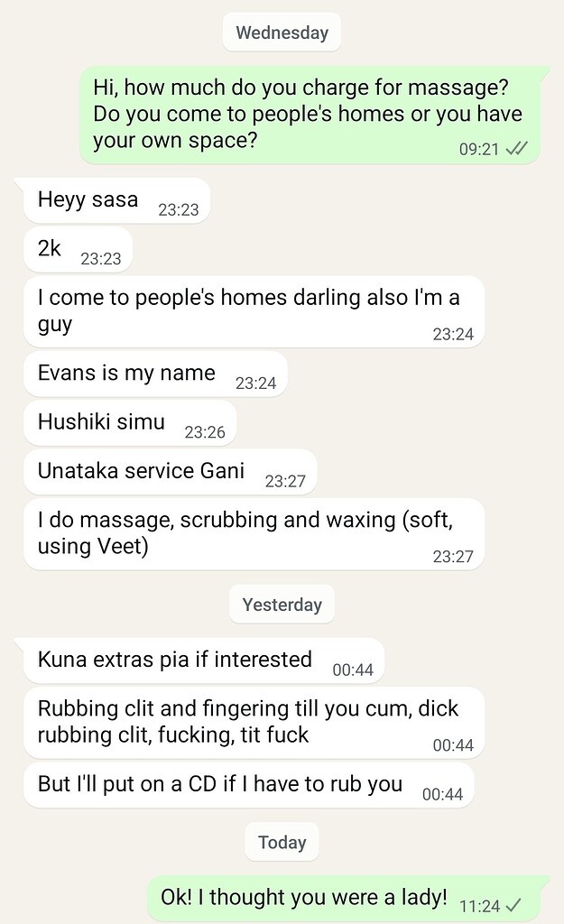Tap the Today date chip
The image size is (564, 924).
click(282, 842)
